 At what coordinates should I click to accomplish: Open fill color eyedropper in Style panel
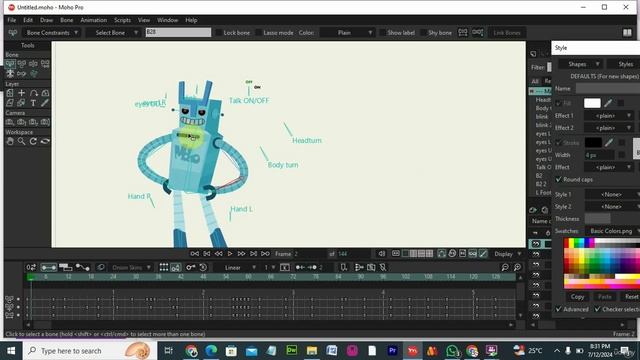(608, 103)
